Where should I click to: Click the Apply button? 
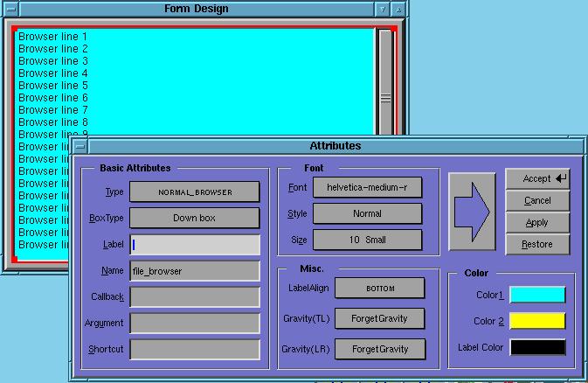point(537,223)
